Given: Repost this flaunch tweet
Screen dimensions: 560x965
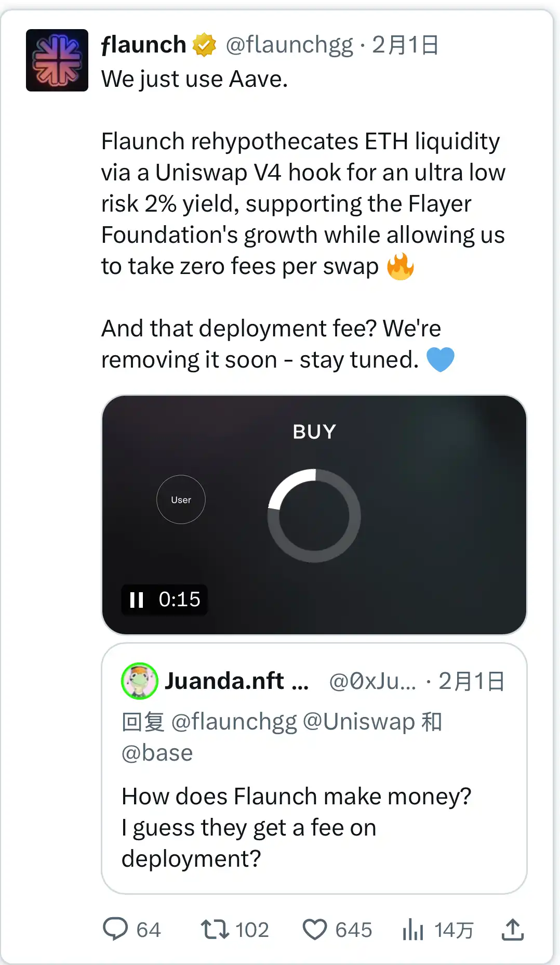Looking at the screenshot, I should click(x=215, y=929).
